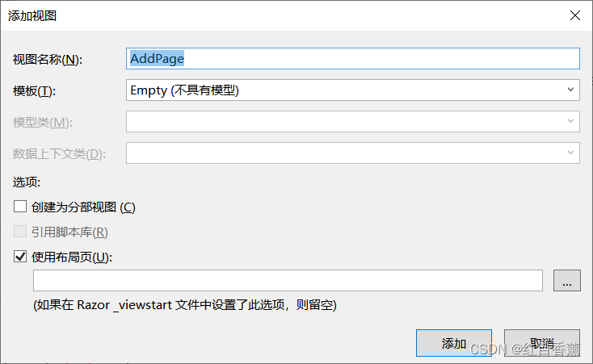Viewport: 593px width, 364px height.
Task: Click the layout page path input box
Action: point(288,280)
